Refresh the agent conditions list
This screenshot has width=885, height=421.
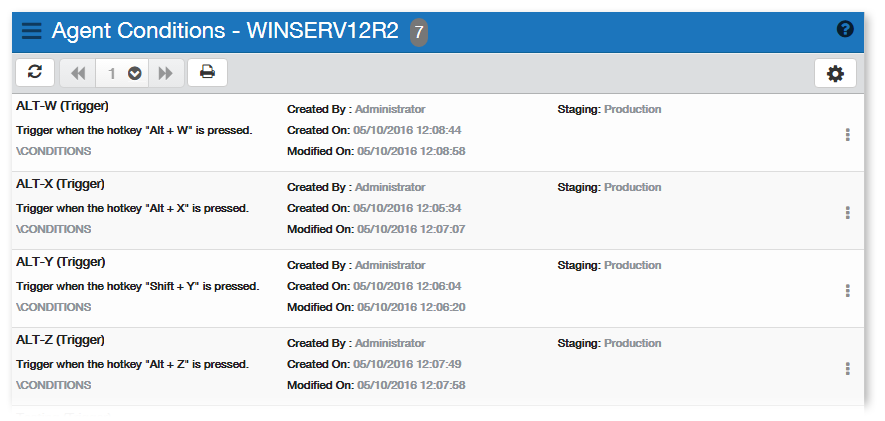35,72
